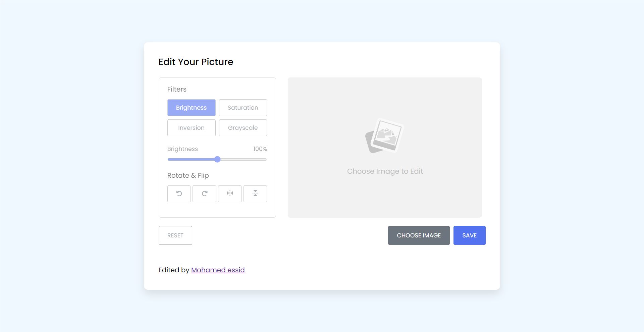Click the 'Rotate & Flip' section label
644x332 pixels.
pyautogui.click(x=188, y=175)
